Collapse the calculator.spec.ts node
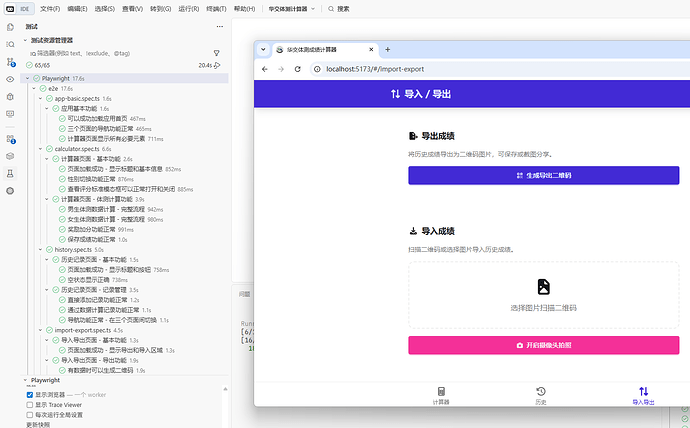This screenshot has width=690, height=428. click(40, 149)
